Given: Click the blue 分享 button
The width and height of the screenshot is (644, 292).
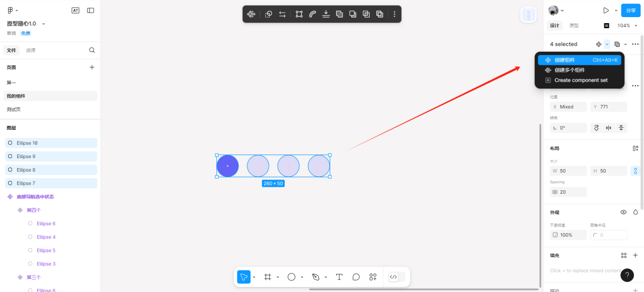Looking at the screenshot, I should 631,10.
